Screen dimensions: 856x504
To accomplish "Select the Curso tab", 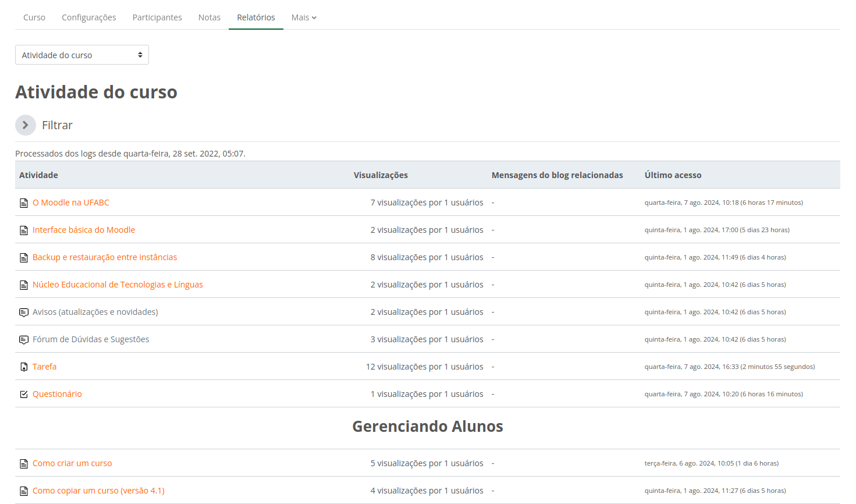I will point(34,17).
